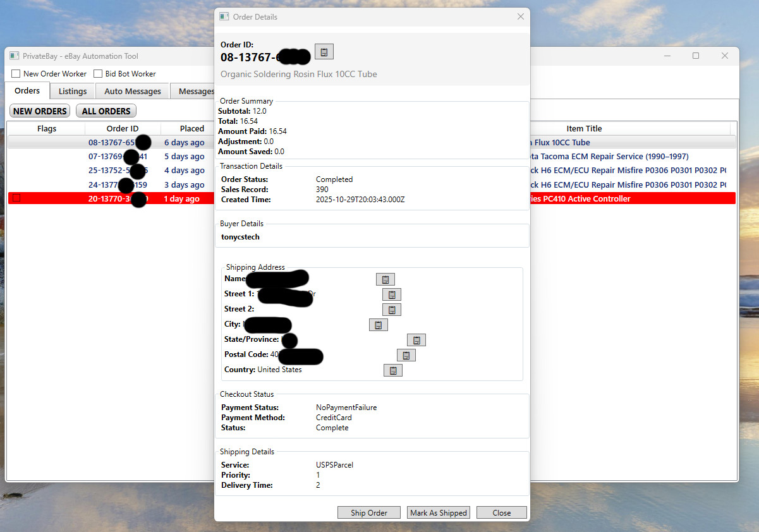Copy the City value
The width and height of the screenshot is (759, 532).
(x=378, y=325)
